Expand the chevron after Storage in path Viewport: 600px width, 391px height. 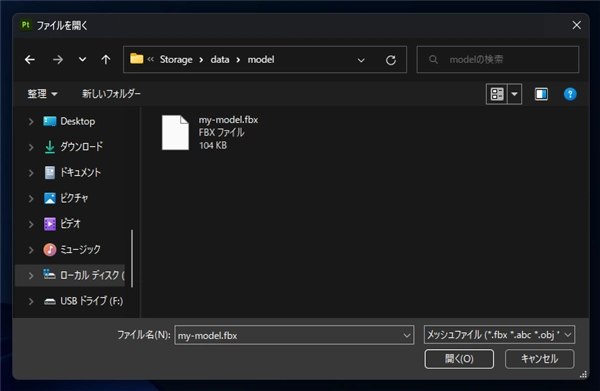[x=201, y=60]
